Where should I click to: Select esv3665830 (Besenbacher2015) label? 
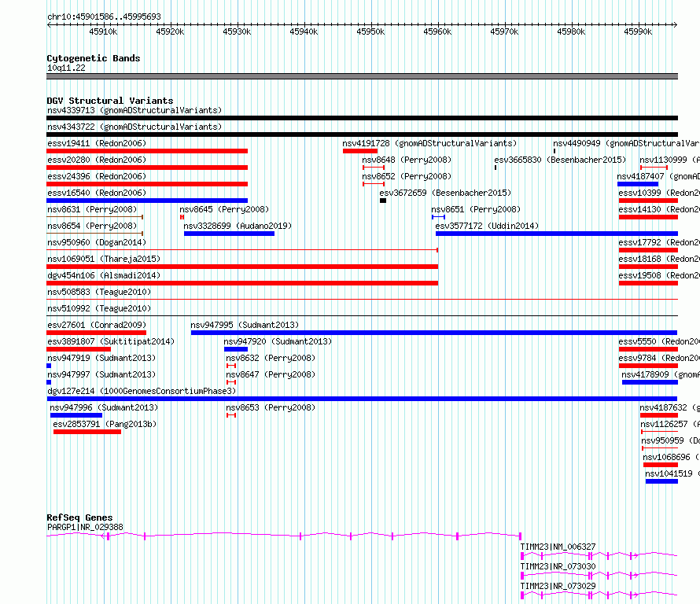pyautogui.click(x=560, y=160)
